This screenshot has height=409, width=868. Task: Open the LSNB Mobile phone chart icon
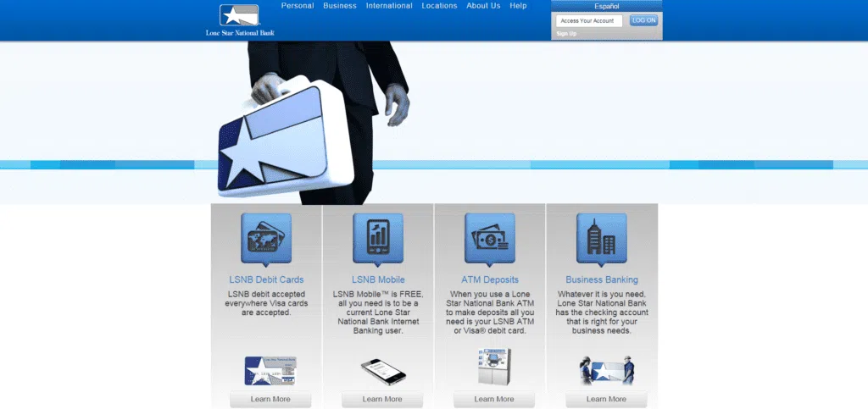(378, 240)
